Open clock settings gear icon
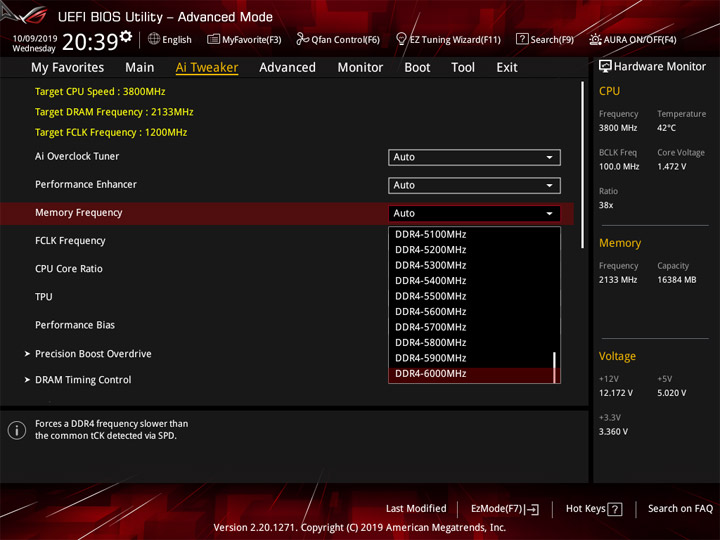Screen dimensions: 720x540 pos(126,36)
